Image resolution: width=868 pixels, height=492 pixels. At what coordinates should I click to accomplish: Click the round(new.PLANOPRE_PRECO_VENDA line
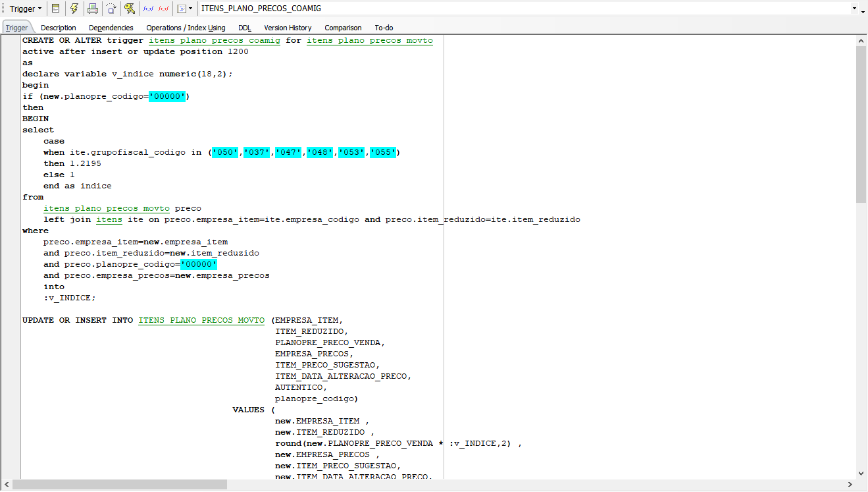tap(399, 443)
